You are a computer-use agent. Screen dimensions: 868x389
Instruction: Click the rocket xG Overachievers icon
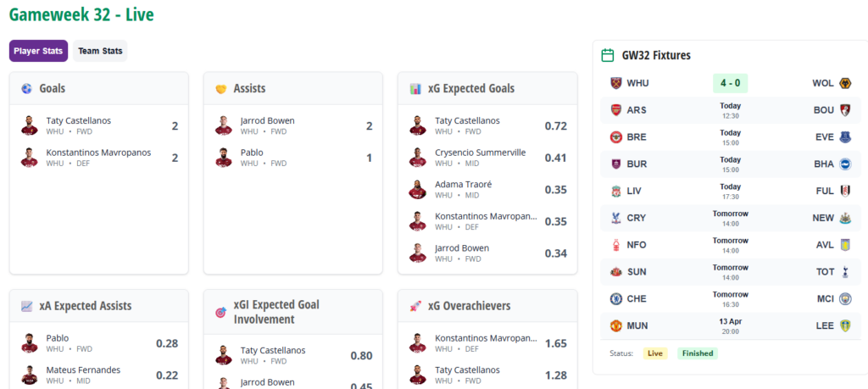(x=415, y=306)
